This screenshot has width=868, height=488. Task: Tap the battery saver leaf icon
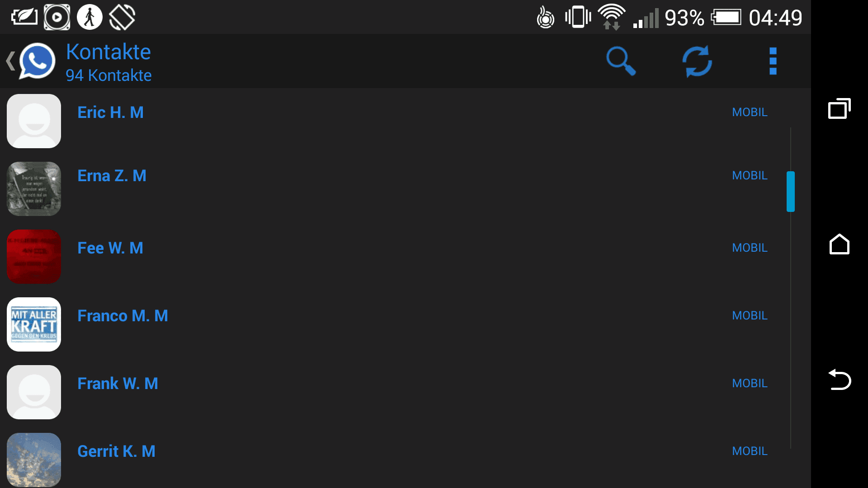click(24, 17)
